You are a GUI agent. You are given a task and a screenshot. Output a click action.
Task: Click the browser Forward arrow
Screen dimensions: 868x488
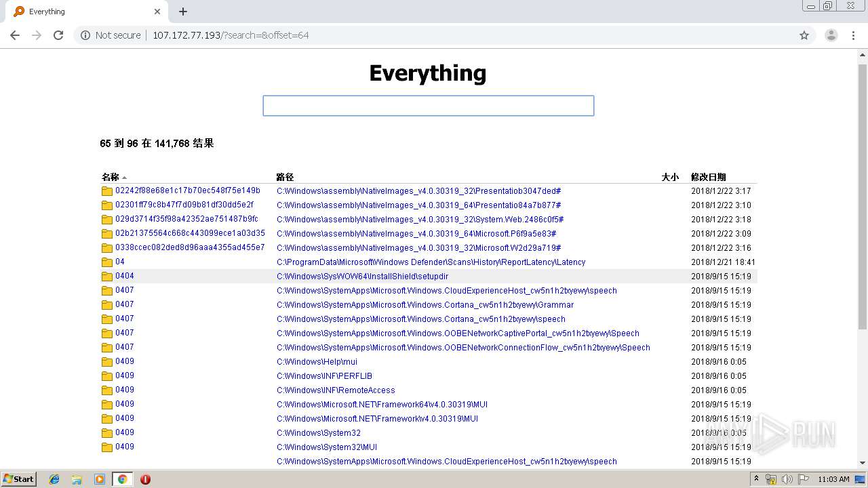(x=37, y=35)
